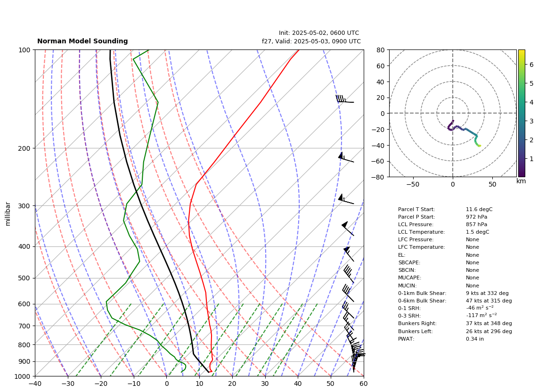Screen dimensions: 538x392
Task: Select the '37 kts at 348 deg' value
Action: (x=489, y=323)
